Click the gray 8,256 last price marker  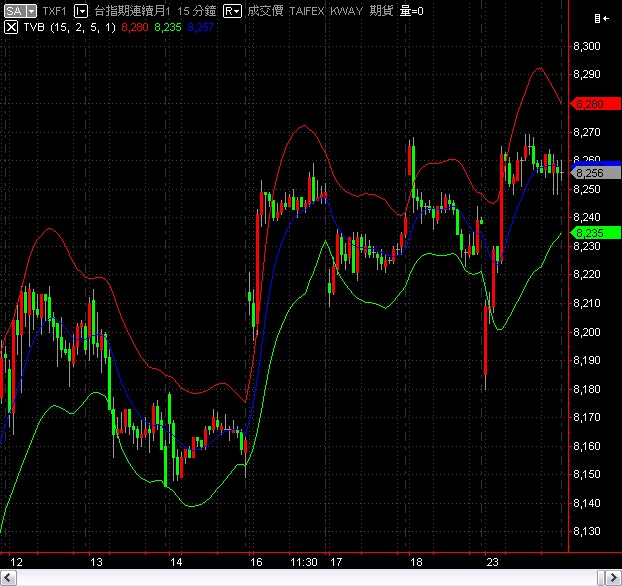pos(595,173)
